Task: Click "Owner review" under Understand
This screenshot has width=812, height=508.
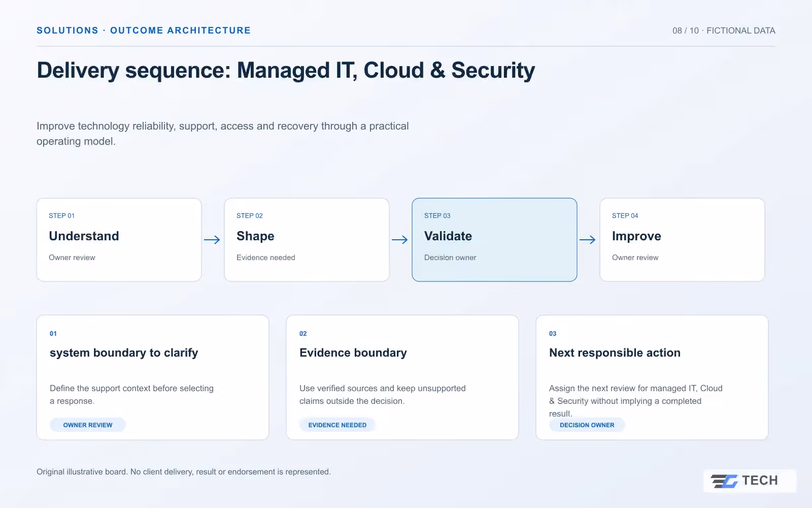Action: click(x=72, y=258)
